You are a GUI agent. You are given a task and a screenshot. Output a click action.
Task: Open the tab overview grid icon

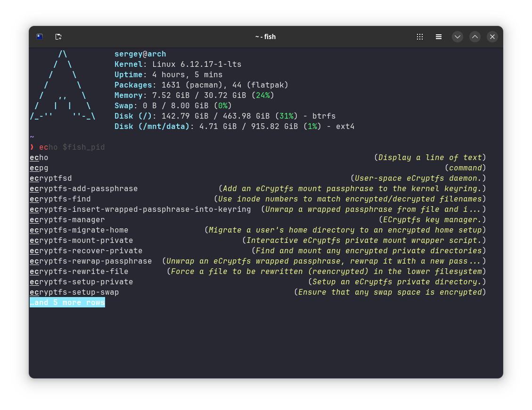pyautogui.click(x=419, y=37)
